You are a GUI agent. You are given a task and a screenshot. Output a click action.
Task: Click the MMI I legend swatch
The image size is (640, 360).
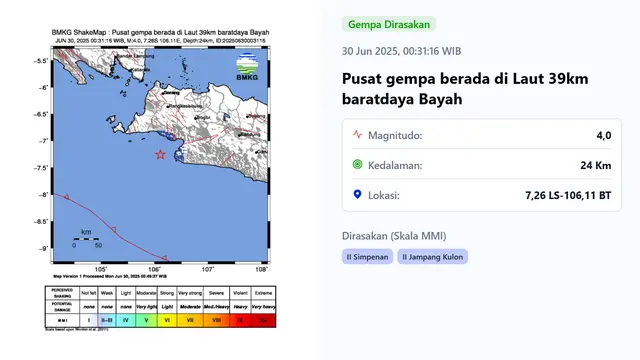click(89, 320)
